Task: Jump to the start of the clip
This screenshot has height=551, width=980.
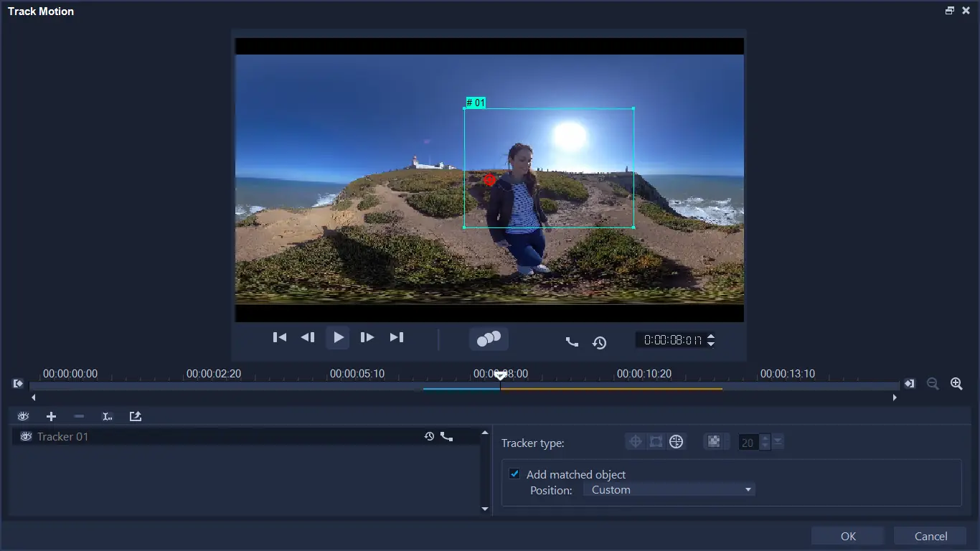Action: coord(280,337)
